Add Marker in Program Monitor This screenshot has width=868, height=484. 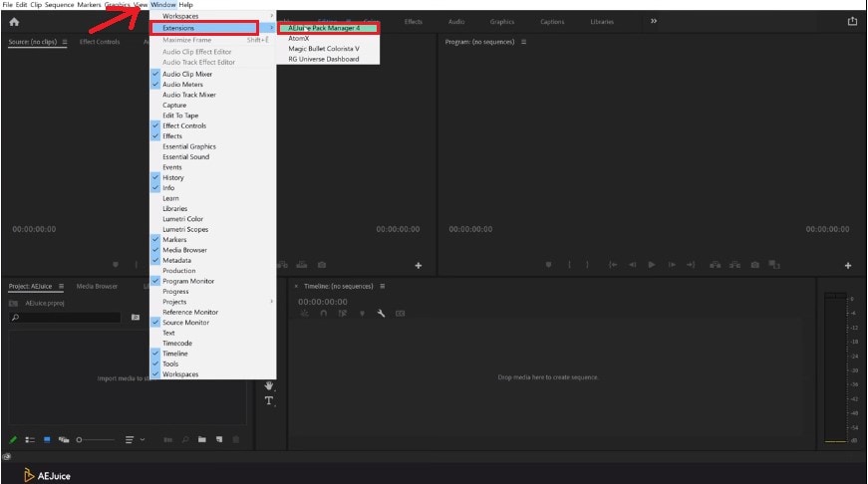click(548, 265)
